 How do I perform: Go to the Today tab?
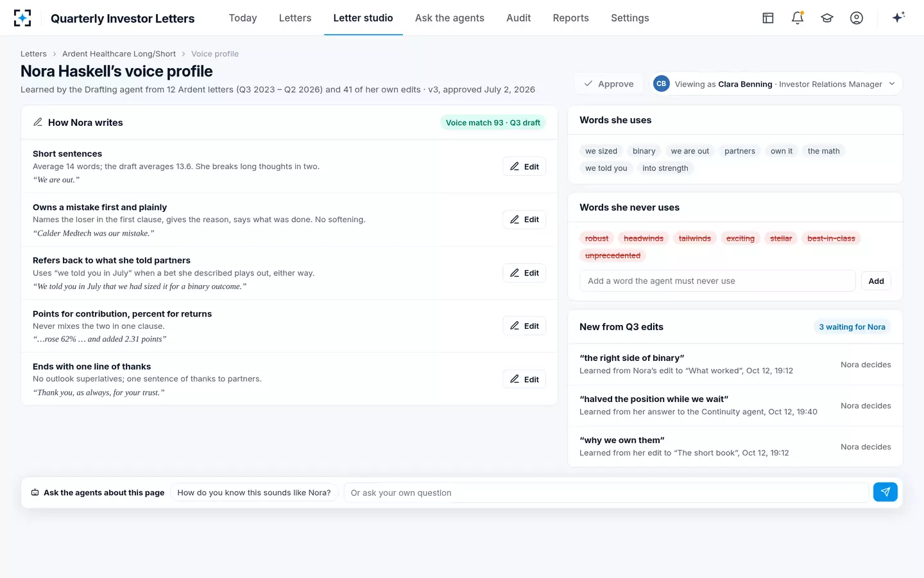pos(243,18)
